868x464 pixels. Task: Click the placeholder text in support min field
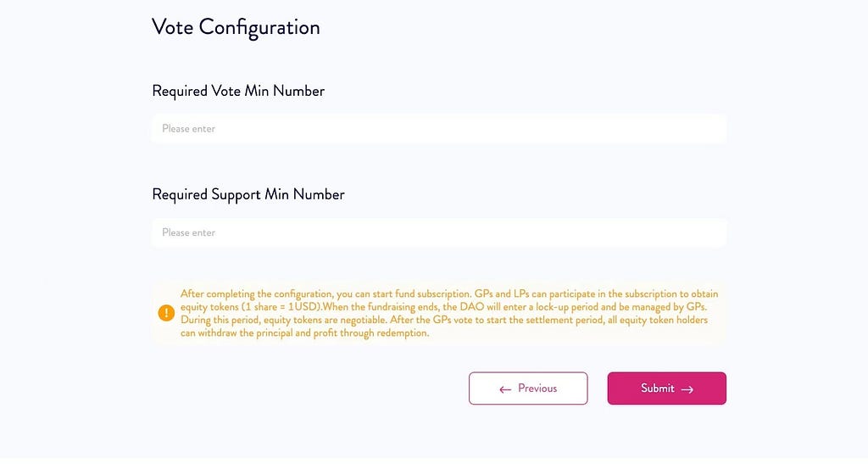pos(189,232)
